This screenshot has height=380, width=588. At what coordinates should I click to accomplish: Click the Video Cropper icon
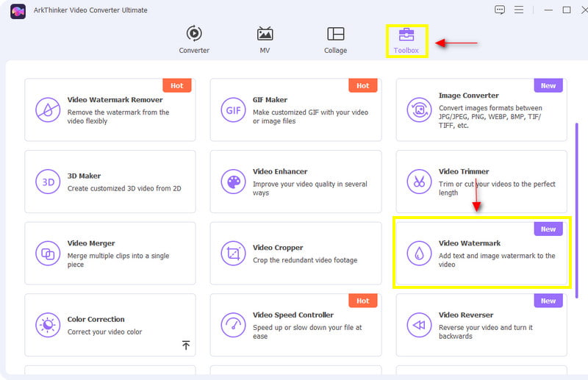point(233,254)
